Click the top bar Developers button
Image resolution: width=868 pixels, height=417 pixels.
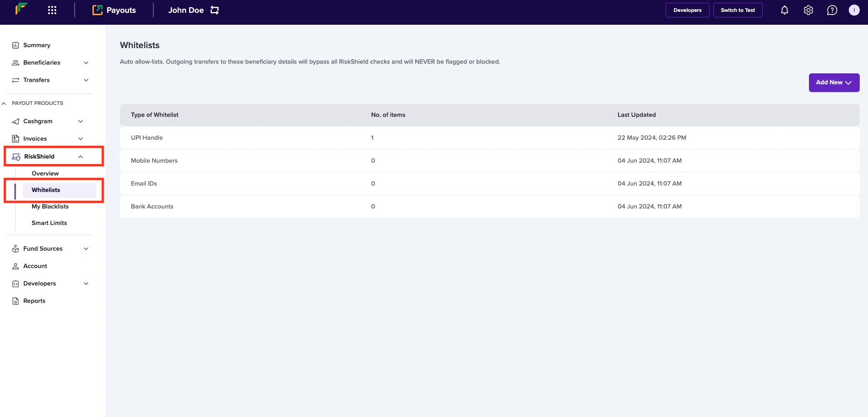point(688,10)
